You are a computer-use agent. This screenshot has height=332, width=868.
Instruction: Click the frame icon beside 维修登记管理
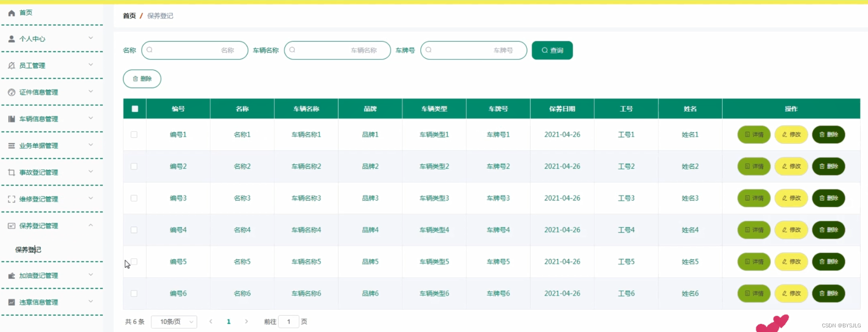(12, 199)
